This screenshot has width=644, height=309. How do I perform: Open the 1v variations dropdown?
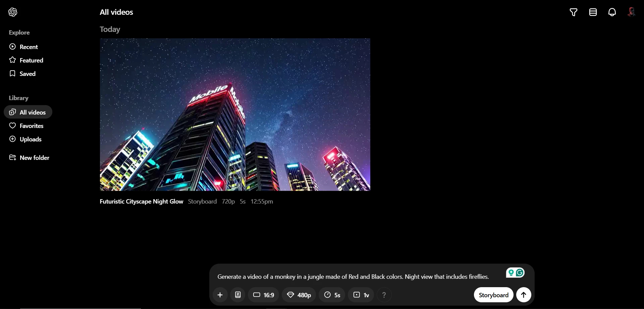pyautogui.click(x=361, y=295)
